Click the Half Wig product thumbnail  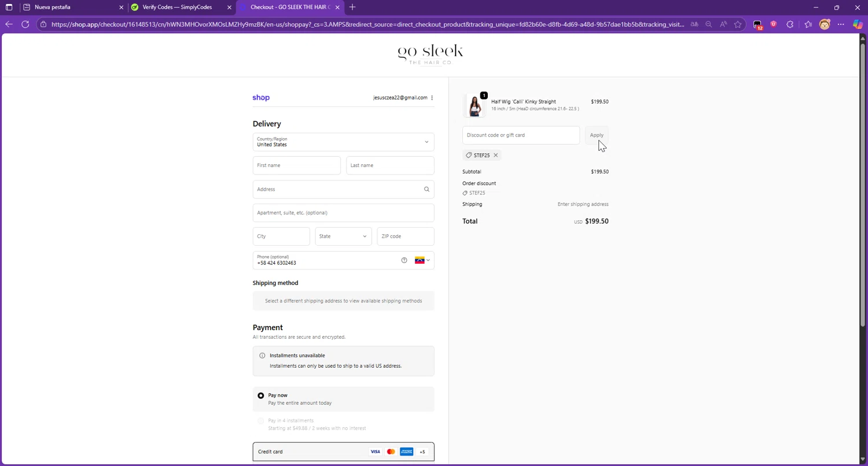coord(475,105)
